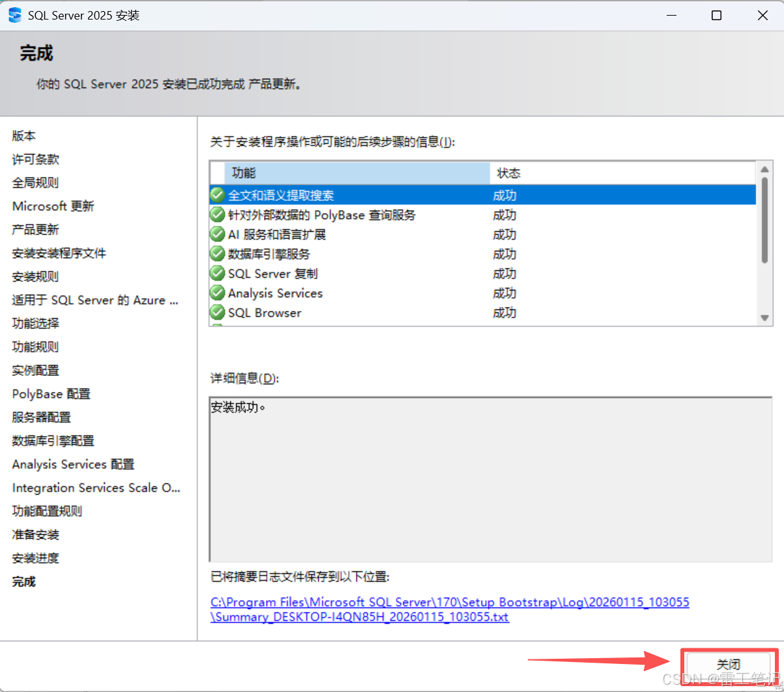Click the 功能 column header
Image resolution: width=784 pixels, height=692 pixels.
357,173
